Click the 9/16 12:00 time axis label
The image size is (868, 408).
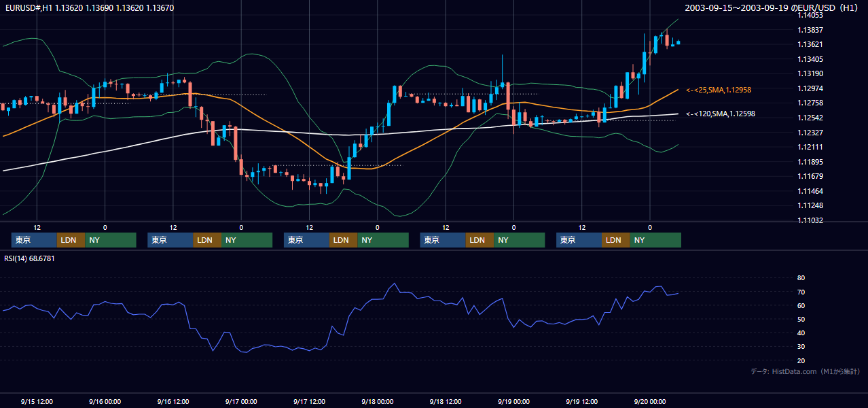(x=173, y=401)
